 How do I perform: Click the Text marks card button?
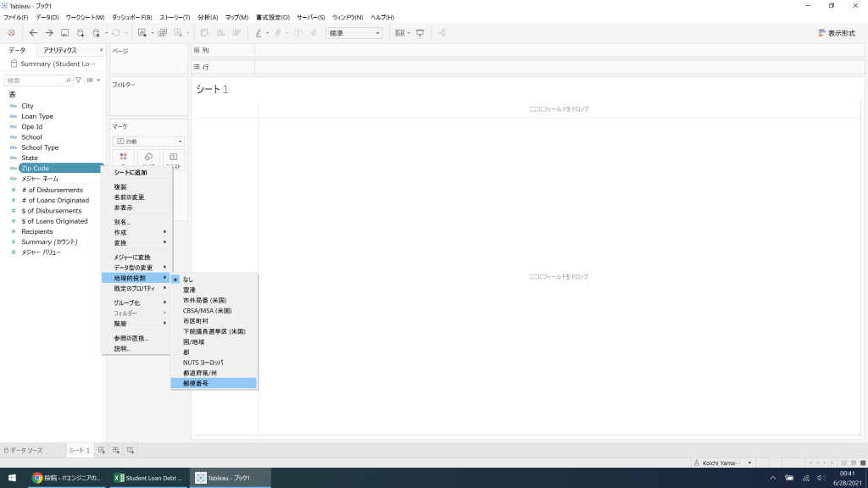[173, 158]
